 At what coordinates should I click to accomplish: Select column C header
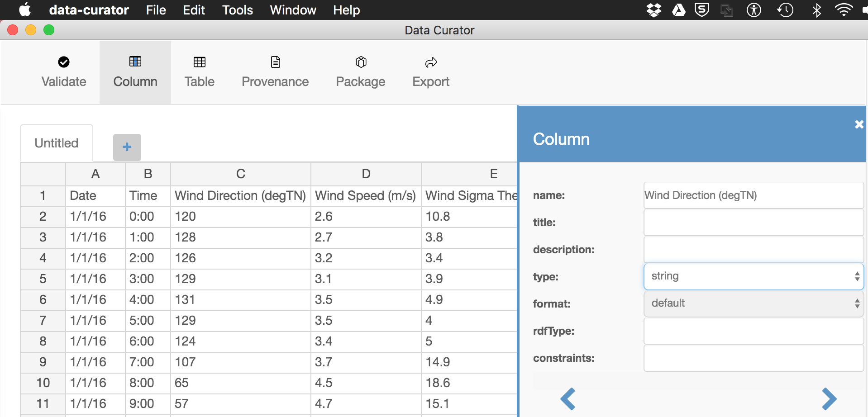pos(241,174)
